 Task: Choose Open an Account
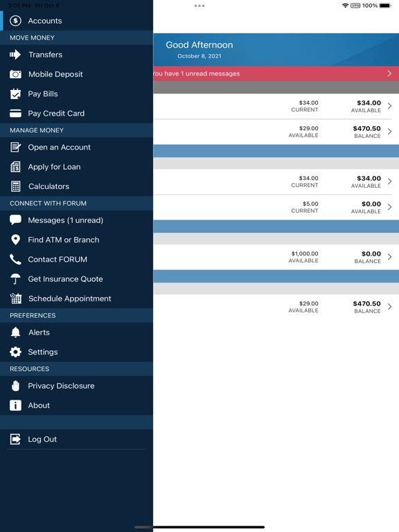pyautogui.click(x=76, y=148)
